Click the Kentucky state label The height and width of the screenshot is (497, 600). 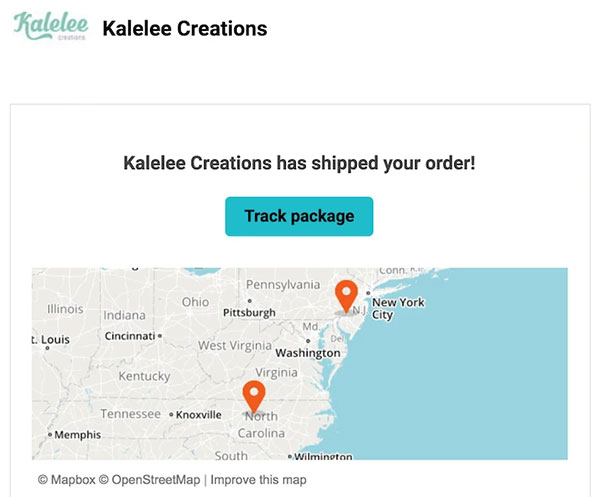[x=144, y=377]
